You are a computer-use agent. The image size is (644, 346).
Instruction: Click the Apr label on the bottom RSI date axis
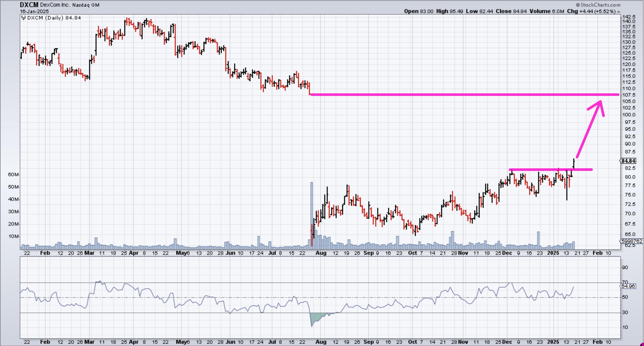tap(134, 342)
